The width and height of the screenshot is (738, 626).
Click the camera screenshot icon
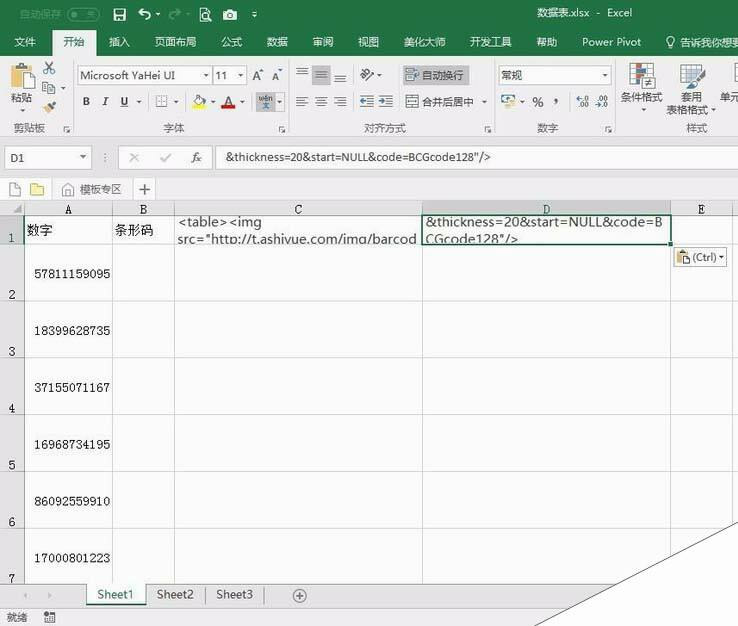coord(230,15)
